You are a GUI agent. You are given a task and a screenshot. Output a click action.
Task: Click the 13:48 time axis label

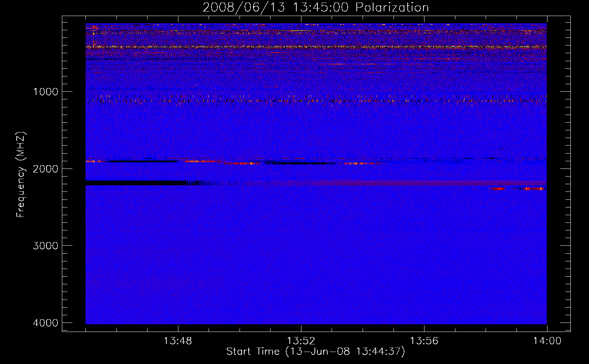(178, 341)
